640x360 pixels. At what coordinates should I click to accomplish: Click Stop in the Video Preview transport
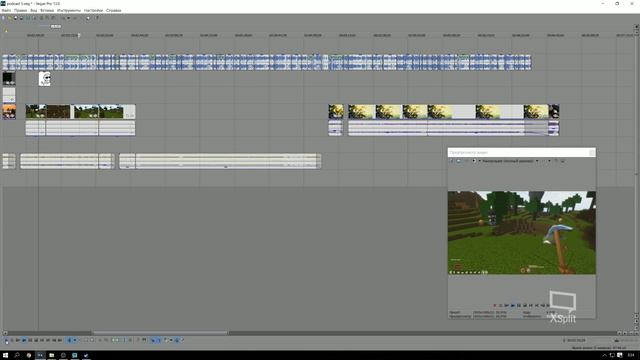[x=524, y=305]
